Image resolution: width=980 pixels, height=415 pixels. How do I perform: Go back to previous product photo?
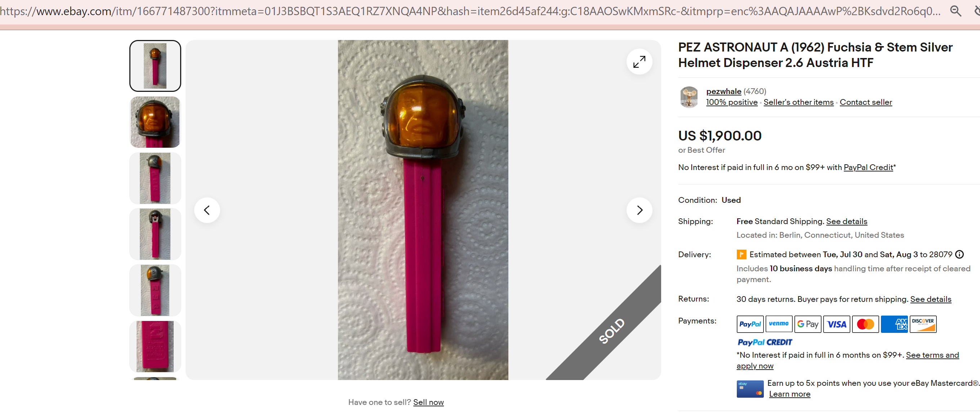[207, 210]
